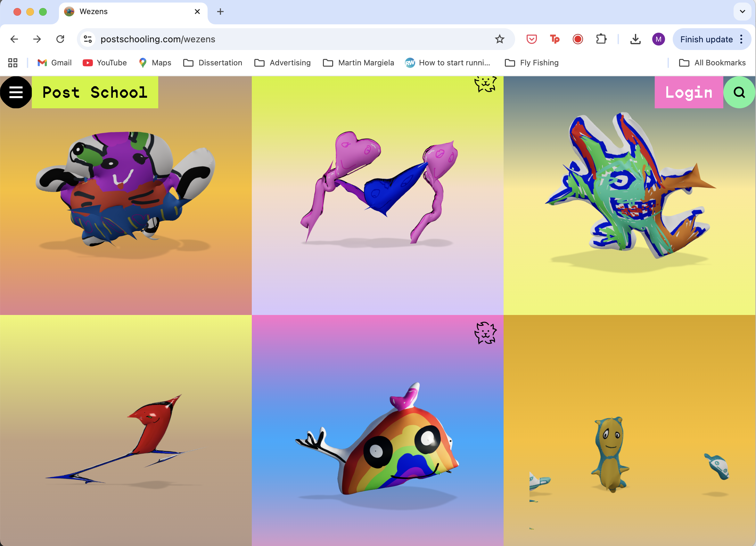
Task: Expand the All Bookmarks folder
Action: point(712,63)
